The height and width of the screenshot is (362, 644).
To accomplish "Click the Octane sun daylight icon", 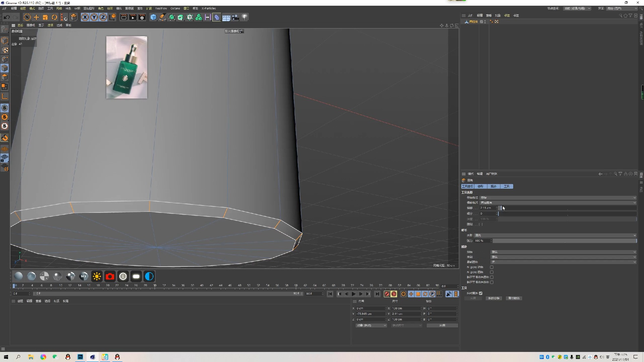I will [97, 277].
